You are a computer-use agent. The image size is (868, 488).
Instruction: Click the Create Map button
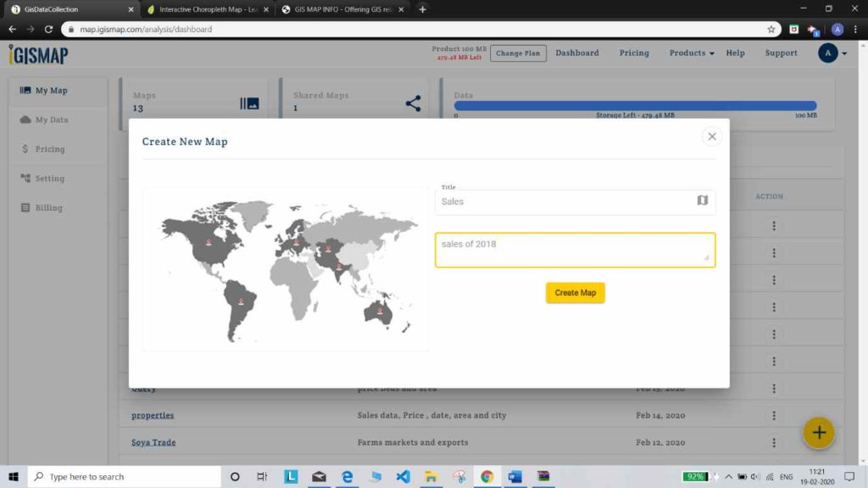[x=576, y=292]
